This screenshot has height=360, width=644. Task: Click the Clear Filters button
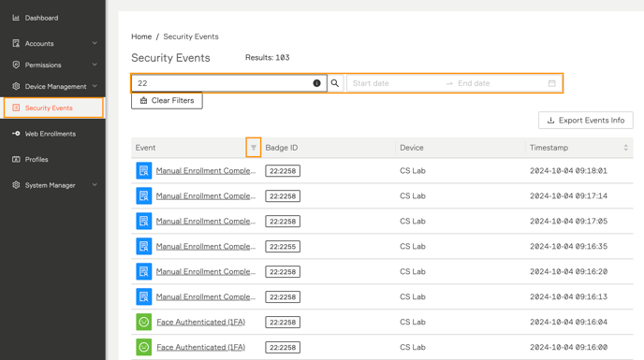167,101
